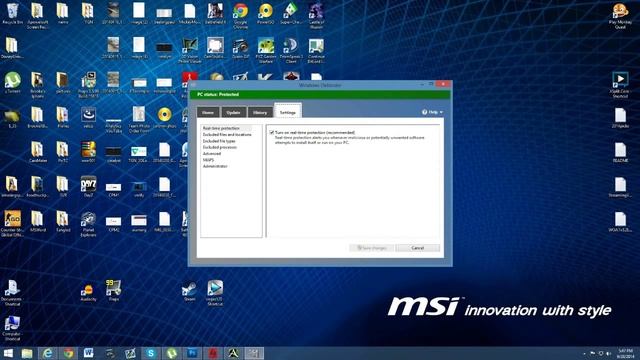Open the Tangled folder on desktop
Screen dimensions: 640x360
62,222
